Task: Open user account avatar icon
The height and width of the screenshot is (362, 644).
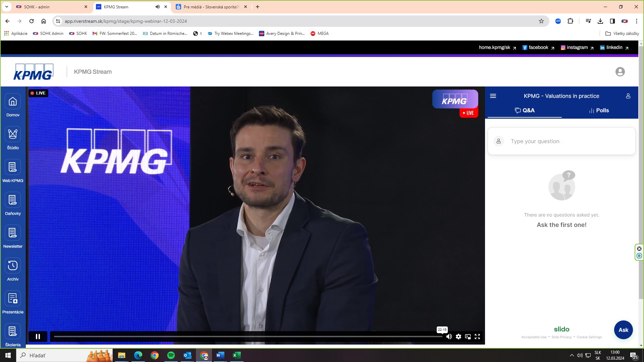Action: pos(620,72)
